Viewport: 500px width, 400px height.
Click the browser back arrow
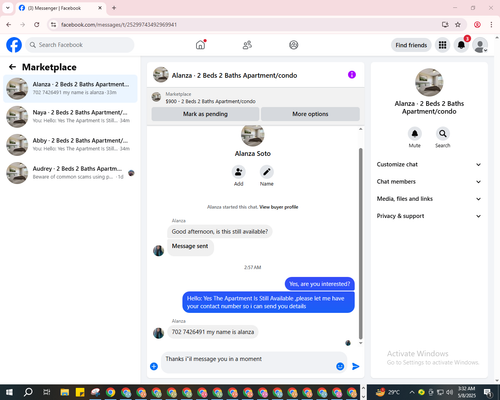click(x=9, y=25)
